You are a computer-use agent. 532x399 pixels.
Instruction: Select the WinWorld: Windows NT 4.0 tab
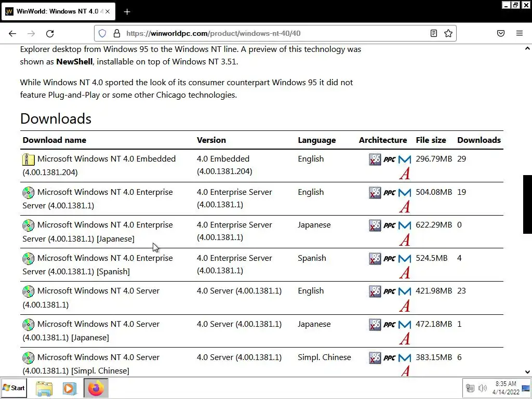click(x=58, y=11)
